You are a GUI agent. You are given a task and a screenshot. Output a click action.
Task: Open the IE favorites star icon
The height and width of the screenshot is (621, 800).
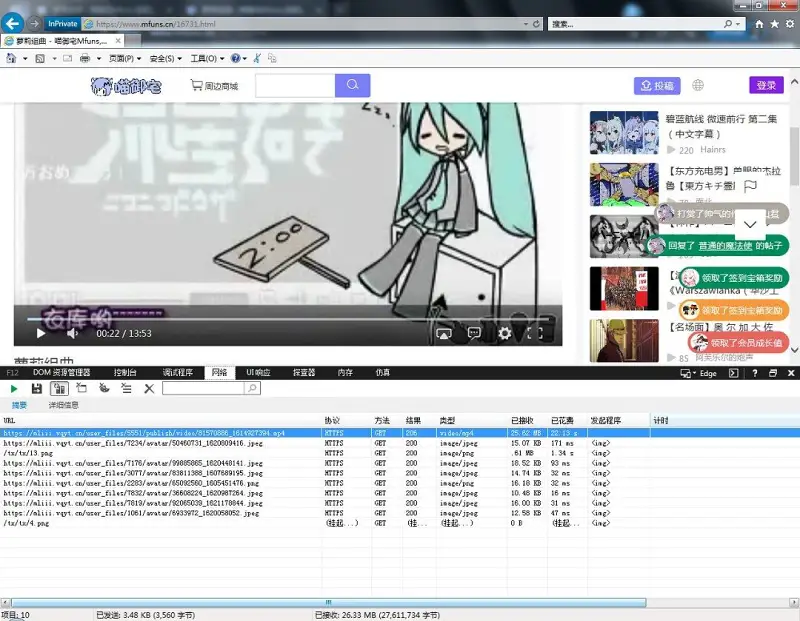774,24
